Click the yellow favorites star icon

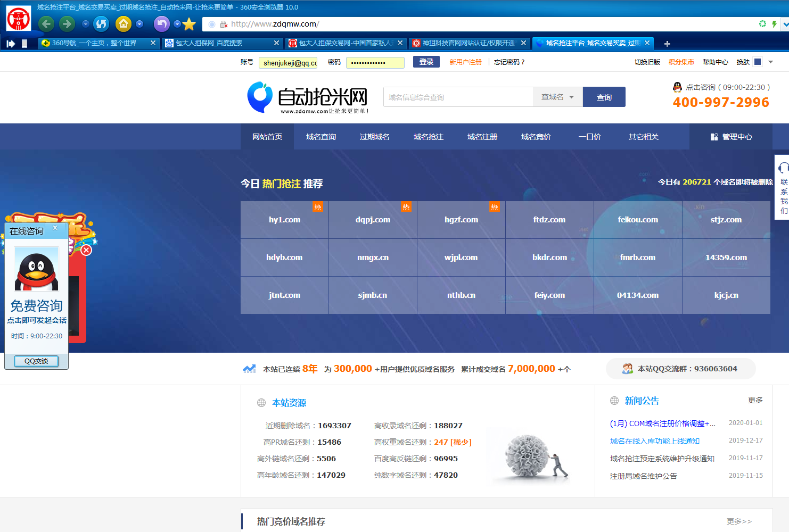(189, 24)
